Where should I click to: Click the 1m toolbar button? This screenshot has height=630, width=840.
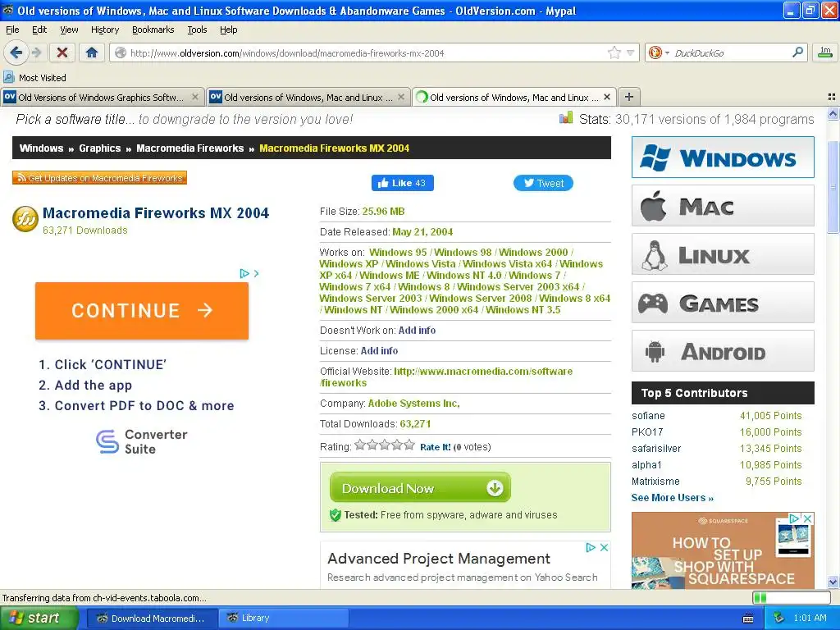click(825, 52)
